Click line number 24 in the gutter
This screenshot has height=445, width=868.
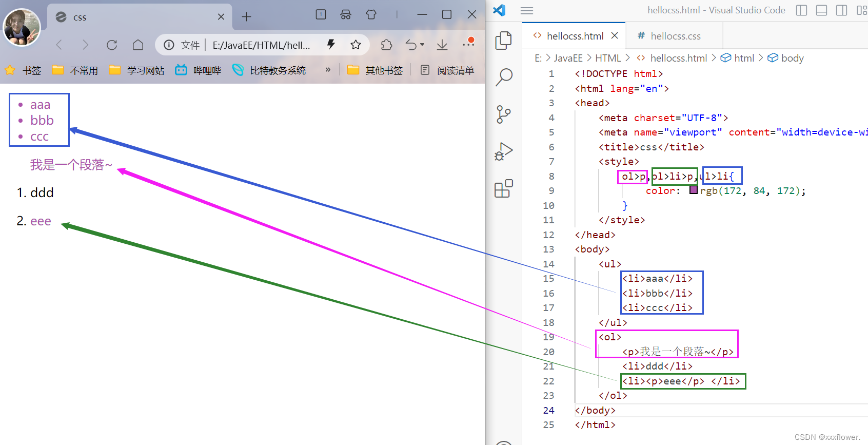pos(548,410)
